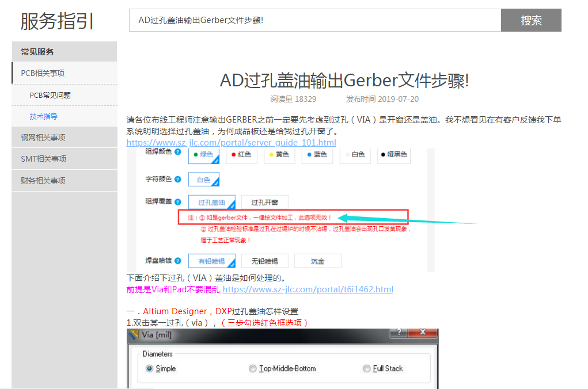Select the Simple diameters radio button
This screenshot has height=389, width=588.
150,368
